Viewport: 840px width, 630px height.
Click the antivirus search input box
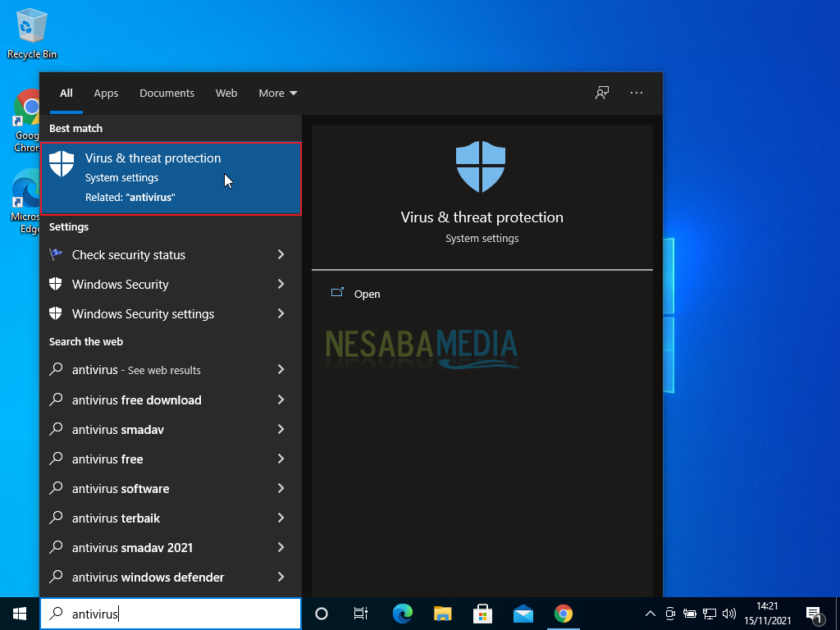pos(171,614)
